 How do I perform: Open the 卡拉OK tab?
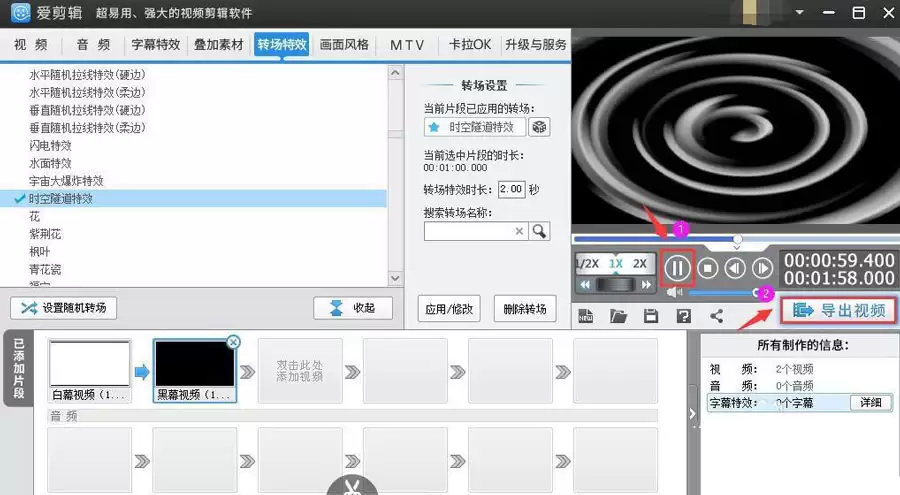pos(470,44)
